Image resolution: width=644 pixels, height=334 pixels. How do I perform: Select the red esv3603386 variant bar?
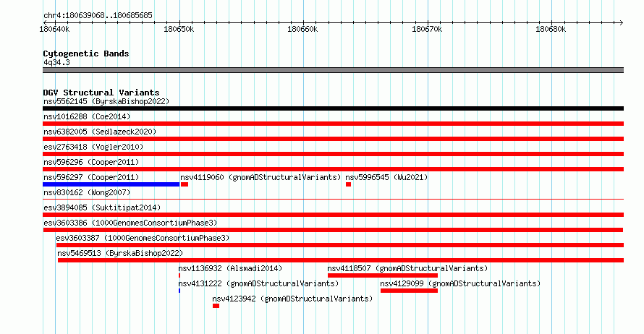(333, 230)
